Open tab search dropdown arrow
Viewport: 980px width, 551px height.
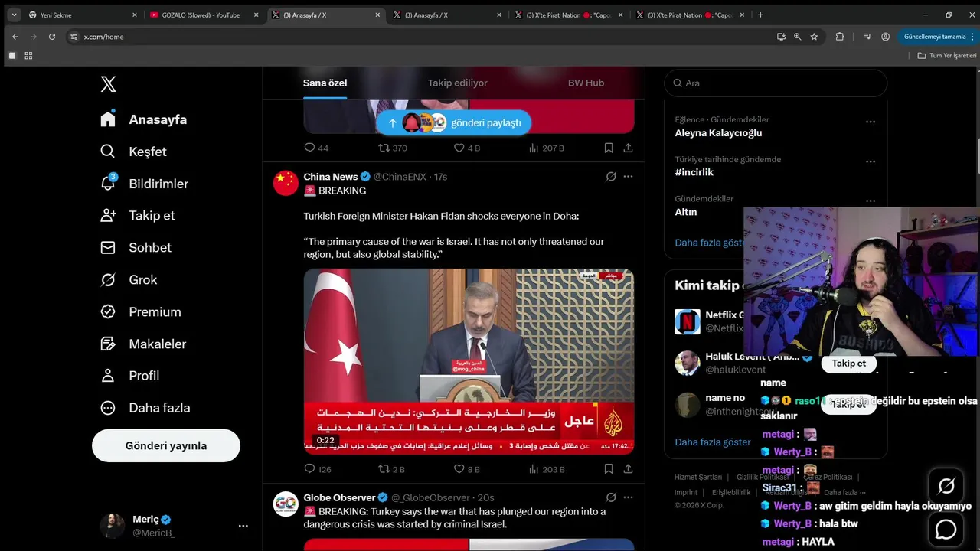point(13,15)
